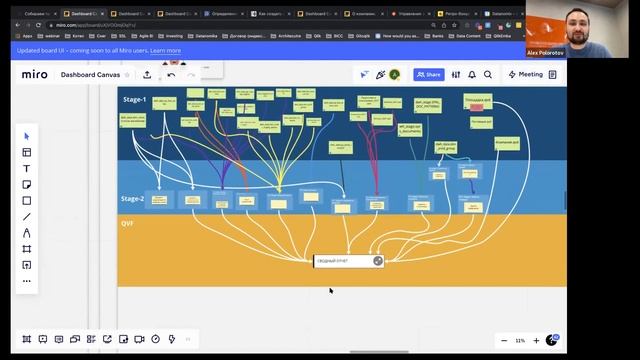The height and width of the screenshot is (360, 640).
Task: Click the green user avatar
Action: [x=394, y=74]
